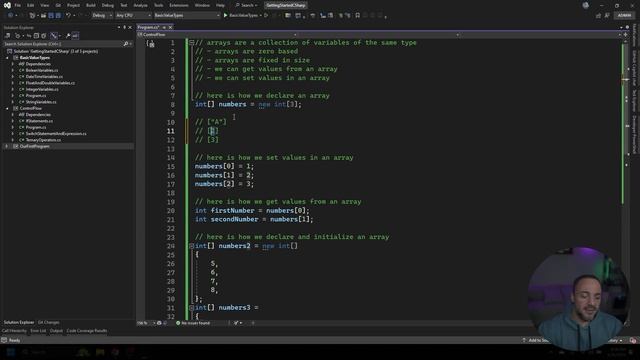Open the ControlFlow navigation dropdown
This screenshot has width=640, height=360.
click(x=216, y=35)
